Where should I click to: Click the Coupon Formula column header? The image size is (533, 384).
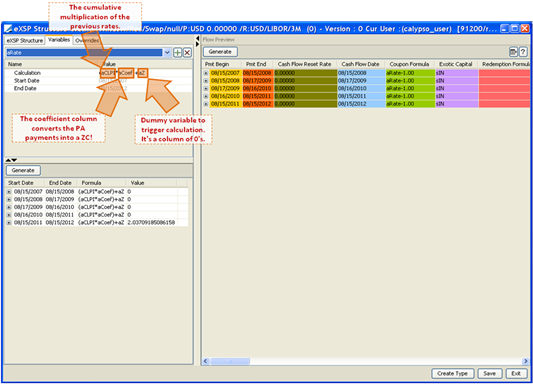tap(409, 64)
